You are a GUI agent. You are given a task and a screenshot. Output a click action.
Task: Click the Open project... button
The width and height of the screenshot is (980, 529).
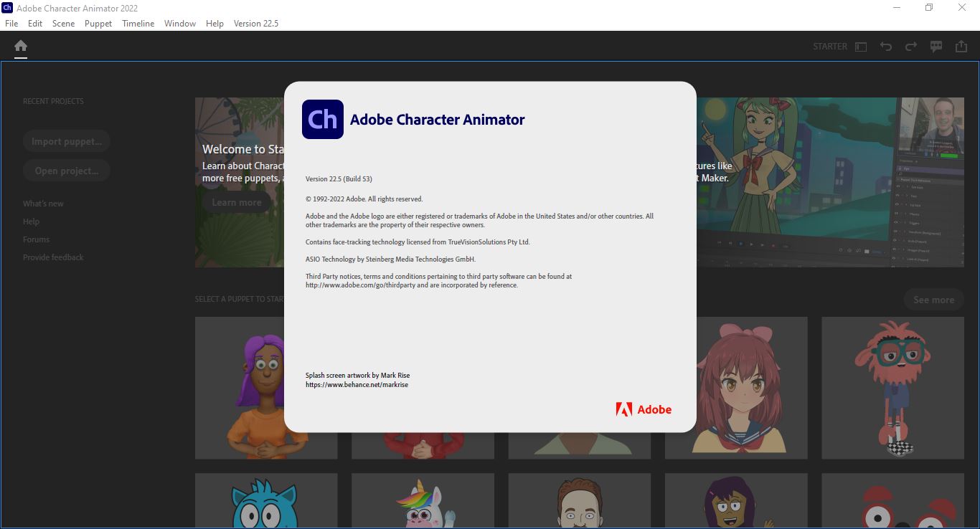pos(67,171)
